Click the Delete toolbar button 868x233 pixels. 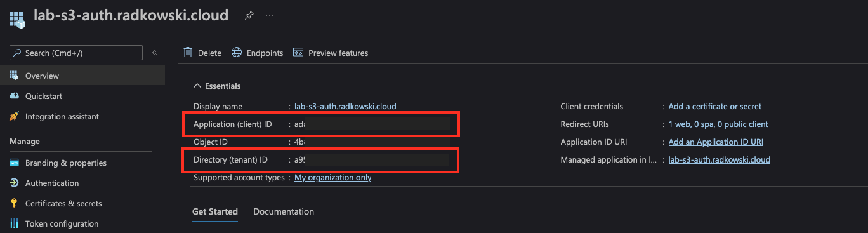(x=202, y=53)
